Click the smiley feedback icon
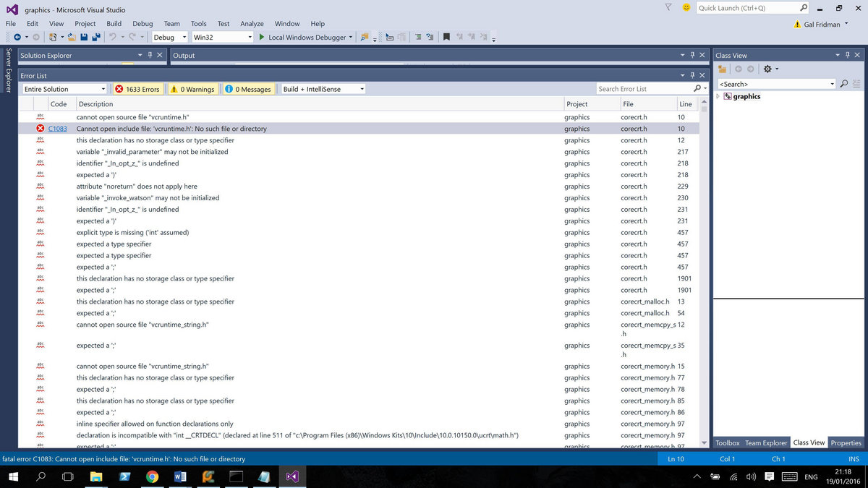The height and width of the screenshot is (488, 868). 685,8
